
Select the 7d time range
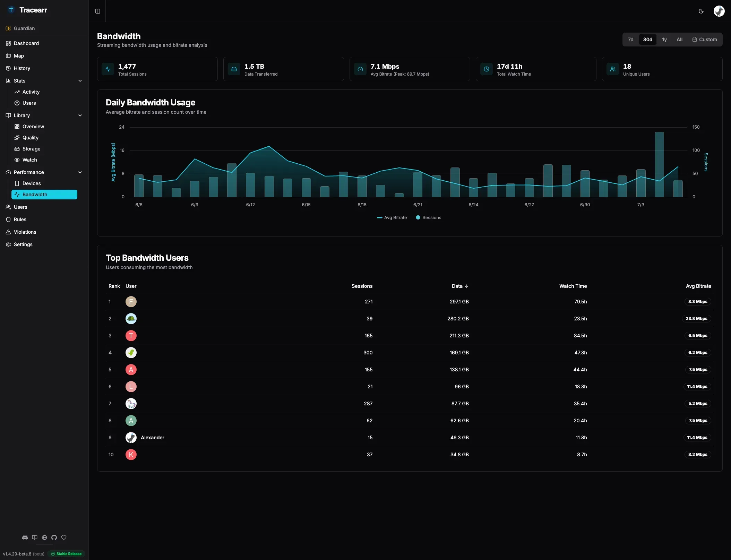[x=631, y=40]
